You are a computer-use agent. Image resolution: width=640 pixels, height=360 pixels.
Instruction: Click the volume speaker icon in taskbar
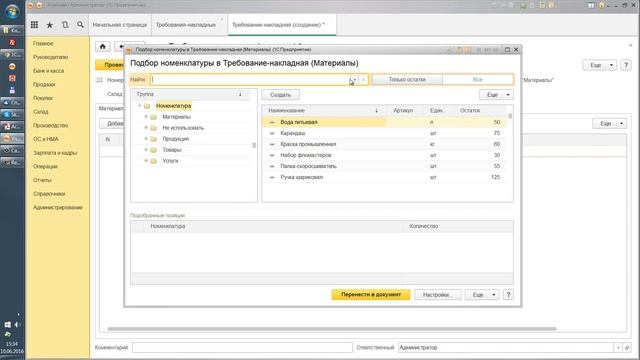[17, 325]
